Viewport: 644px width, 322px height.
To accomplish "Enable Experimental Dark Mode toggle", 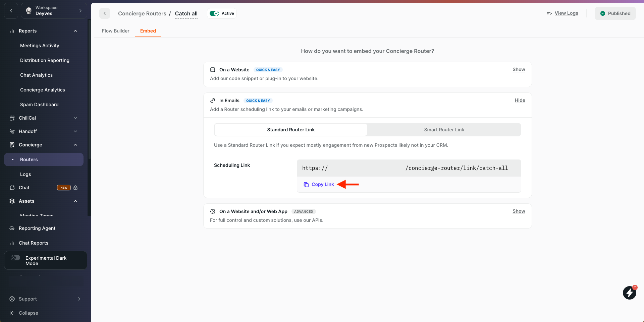I will tap(15, 258).
